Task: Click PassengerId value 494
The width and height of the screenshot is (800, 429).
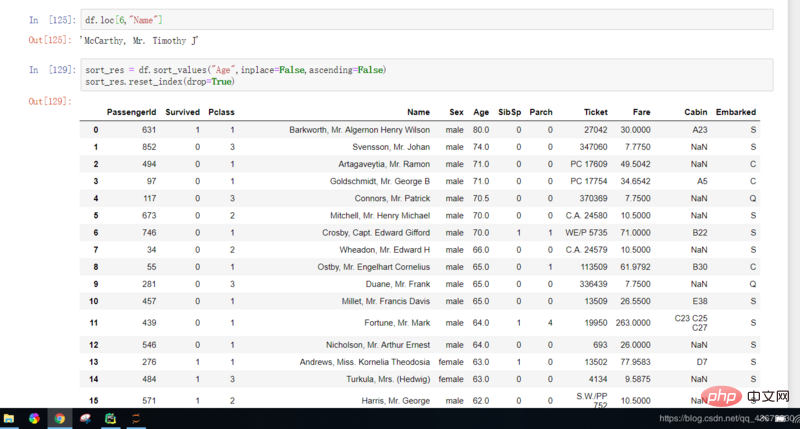Action: point(149,164)
